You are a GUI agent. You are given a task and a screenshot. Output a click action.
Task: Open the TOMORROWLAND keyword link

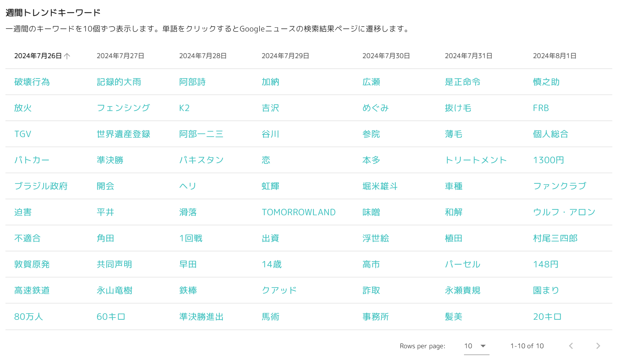point(299,212)
